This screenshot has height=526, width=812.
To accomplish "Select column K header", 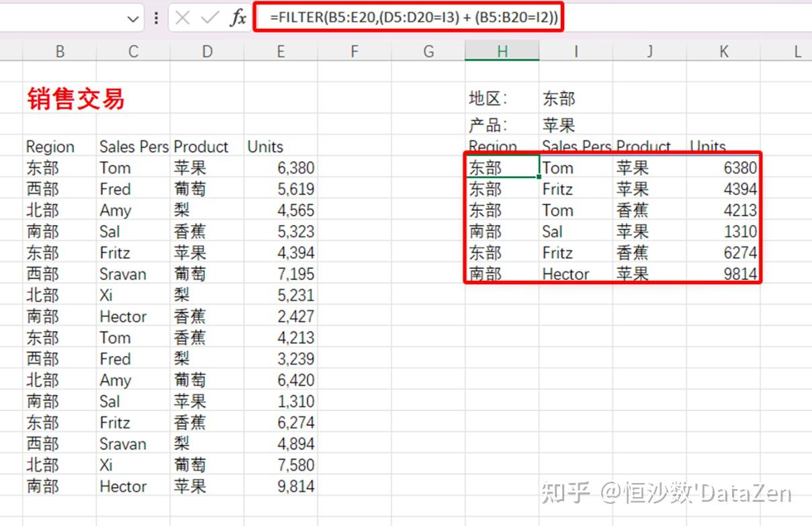I will coord(723,51).
